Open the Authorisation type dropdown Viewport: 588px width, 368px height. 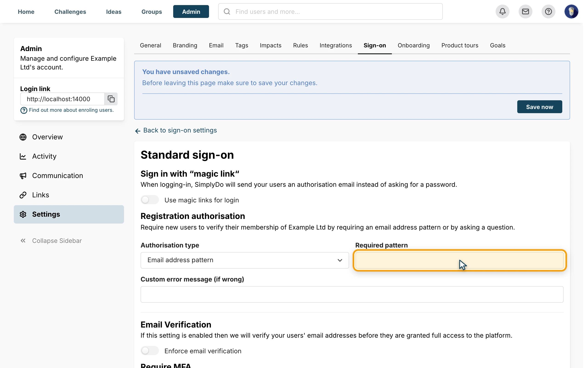245,260
